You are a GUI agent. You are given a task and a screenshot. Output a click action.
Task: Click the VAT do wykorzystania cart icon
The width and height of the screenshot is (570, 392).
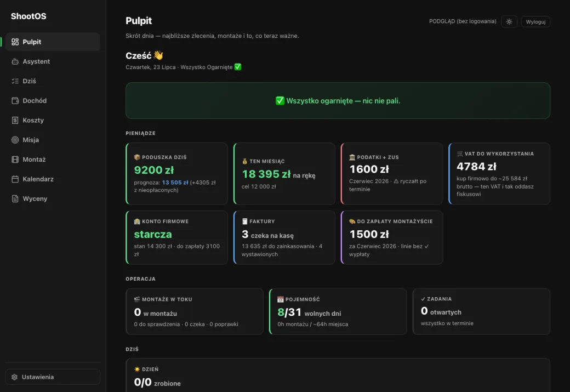tap(460, 154)
